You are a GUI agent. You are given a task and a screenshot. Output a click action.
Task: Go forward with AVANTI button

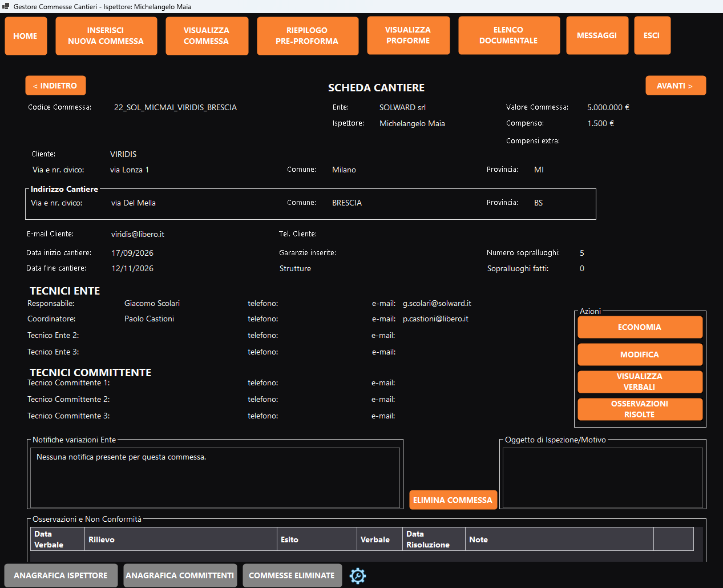(676, 86)
